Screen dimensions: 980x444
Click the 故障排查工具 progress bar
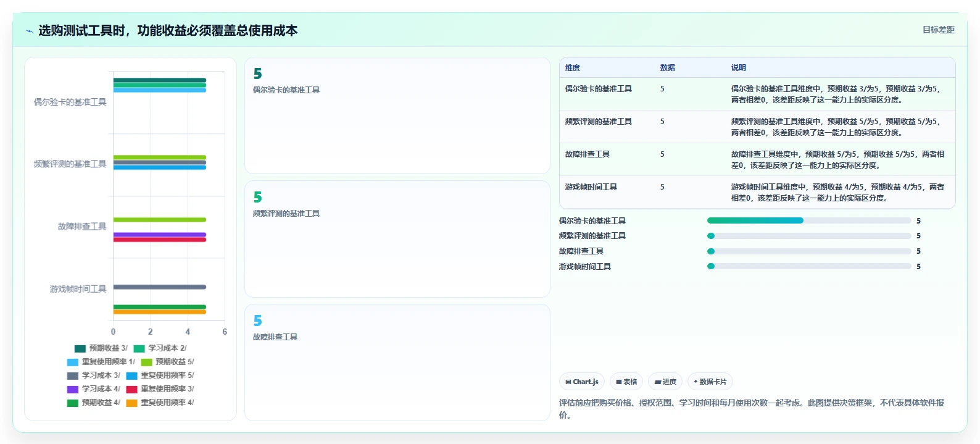coord(809,251)
